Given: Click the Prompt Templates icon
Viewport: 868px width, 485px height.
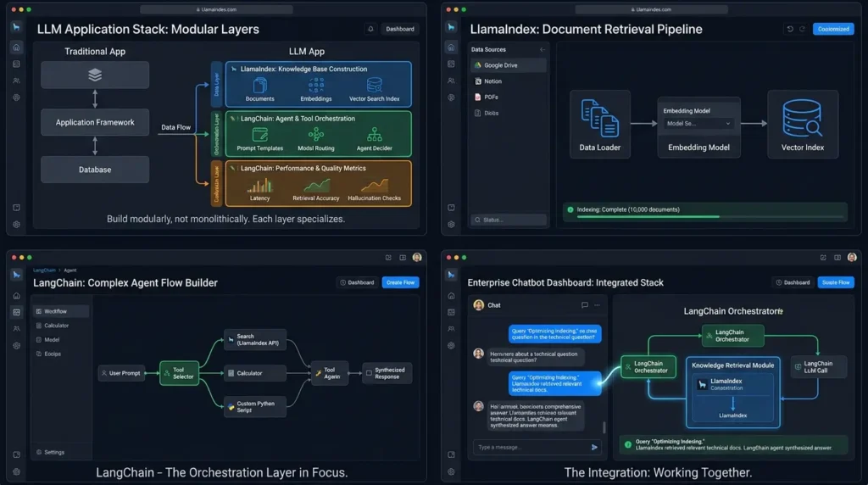Looking at the screenshot, I should 259,135.
